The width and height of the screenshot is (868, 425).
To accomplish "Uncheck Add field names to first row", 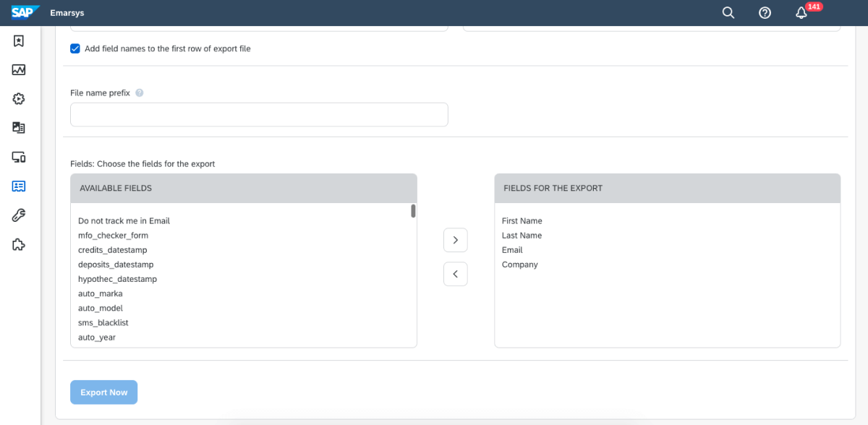I will tap(75, 48).
